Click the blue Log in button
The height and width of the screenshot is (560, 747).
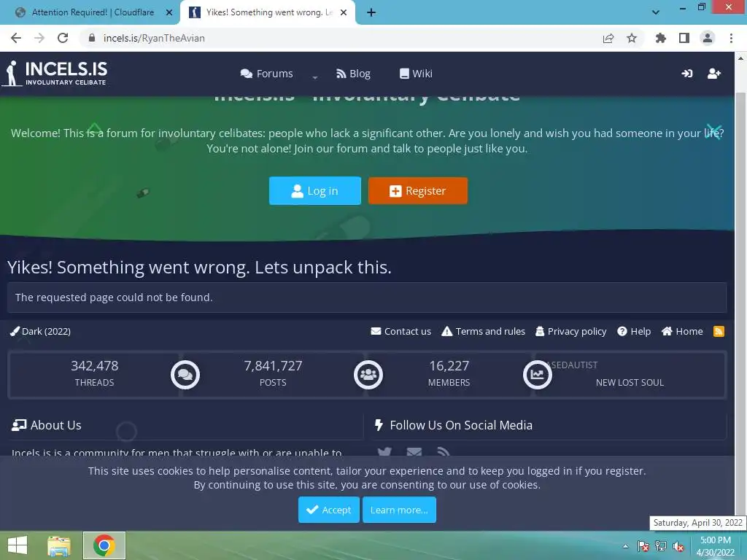pyautogui.click(x=315, y=191)
